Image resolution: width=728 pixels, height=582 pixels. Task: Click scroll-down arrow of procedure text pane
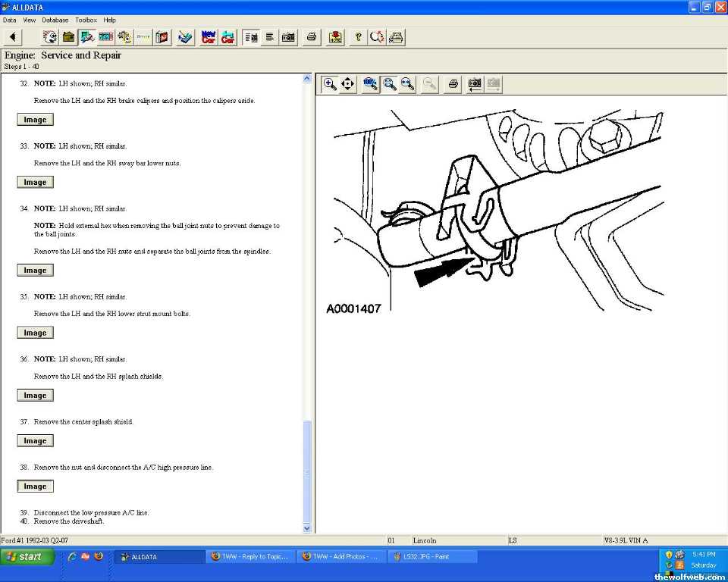307,528
